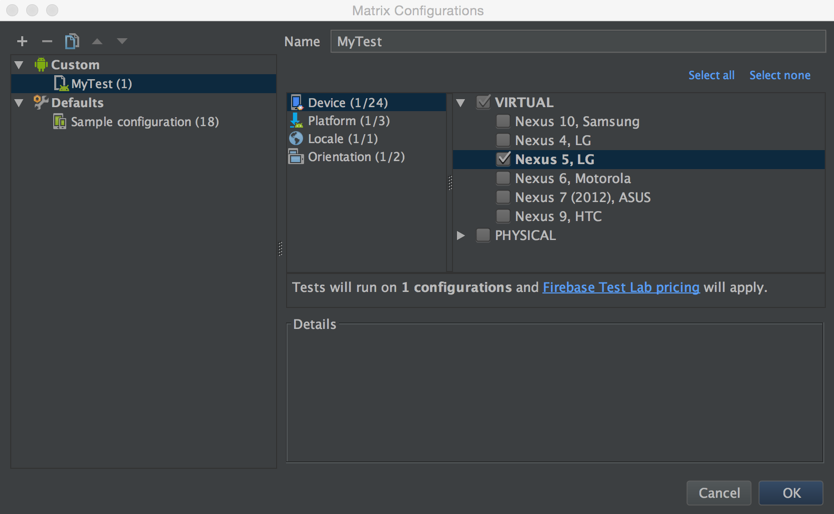Click the Custom node label
Image resolution: width=834 pixels, height=514 pixels.
75,65
